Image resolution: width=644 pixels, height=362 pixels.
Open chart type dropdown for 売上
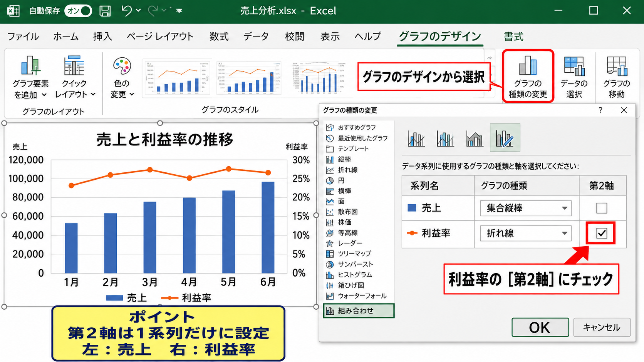[x=526, y=208]
